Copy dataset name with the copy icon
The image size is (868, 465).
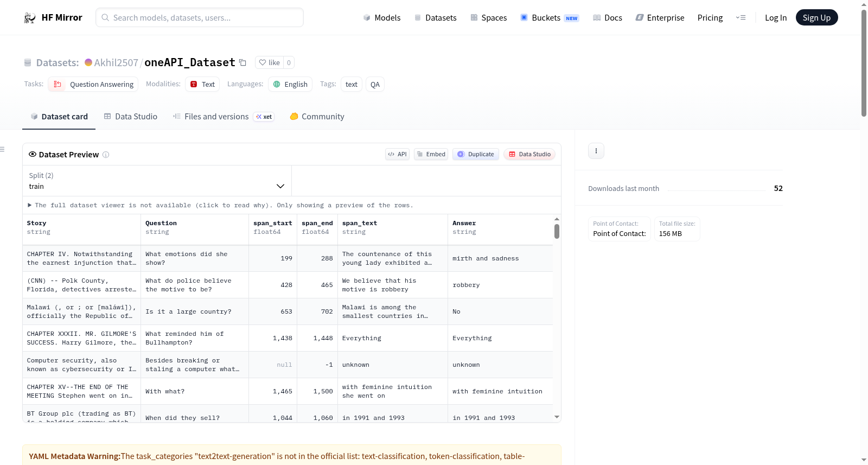242,62
